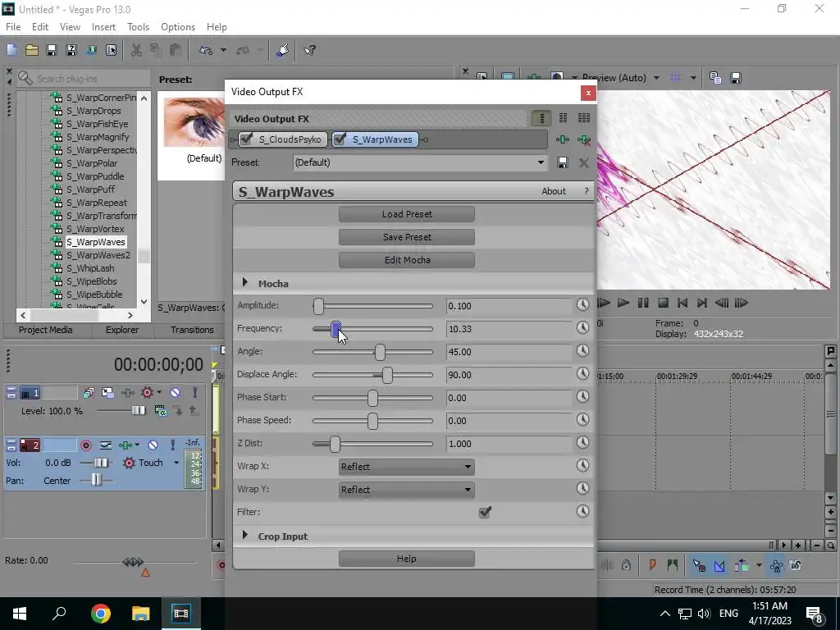This screenshot has height=630, width=840.
Task: Open the Tools menu
Action: tap(138, 27)
